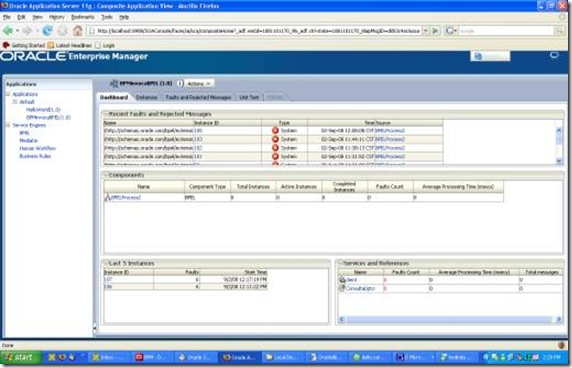Open the Back history dropdown arrow
This screenshot has height=368, width=572.
click(17, 31)
